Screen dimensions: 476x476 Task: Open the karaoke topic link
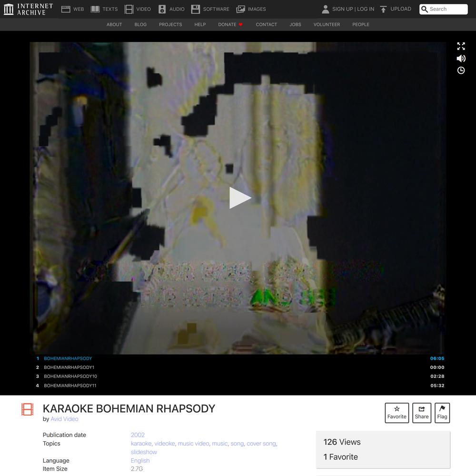point(141,444)
